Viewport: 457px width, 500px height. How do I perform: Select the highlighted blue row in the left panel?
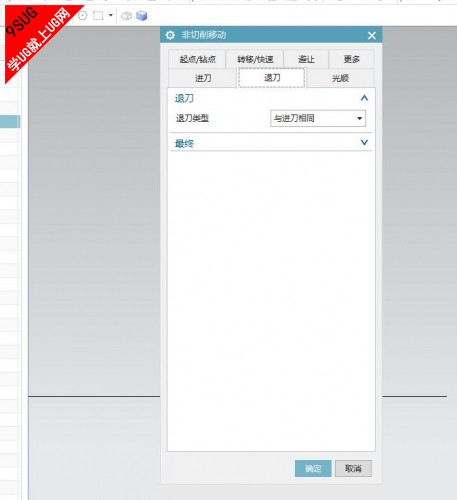tap(10, 121)
